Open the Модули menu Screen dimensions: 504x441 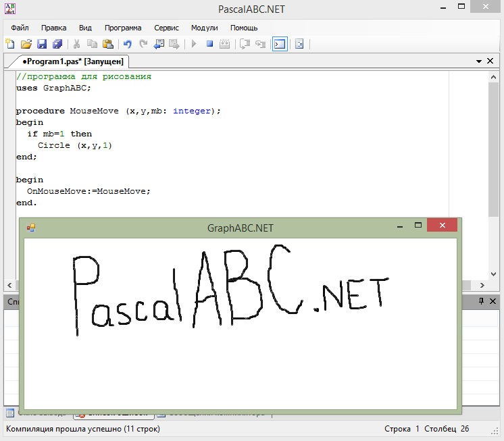pos(205,28)
